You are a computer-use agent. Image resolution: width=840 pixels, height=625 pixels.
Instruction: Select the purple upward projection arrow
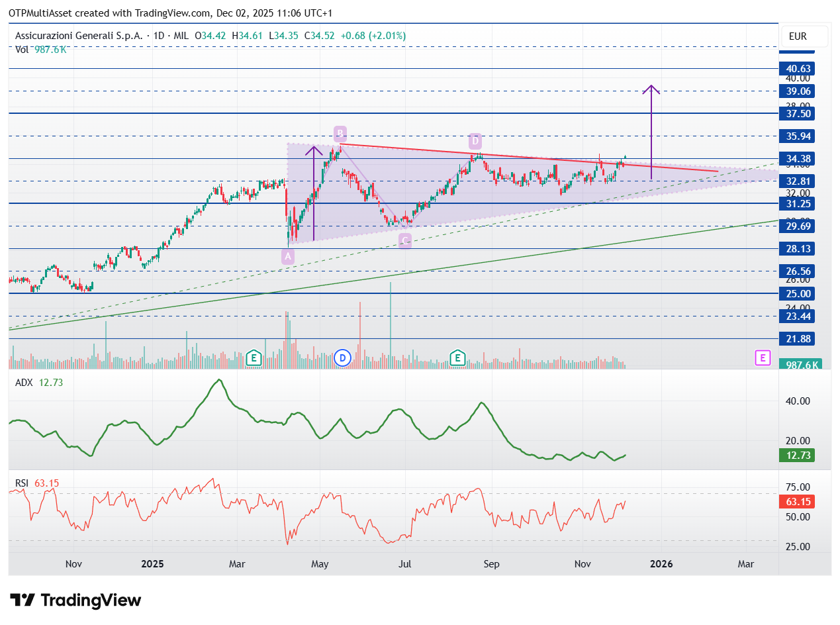point(652,132)
